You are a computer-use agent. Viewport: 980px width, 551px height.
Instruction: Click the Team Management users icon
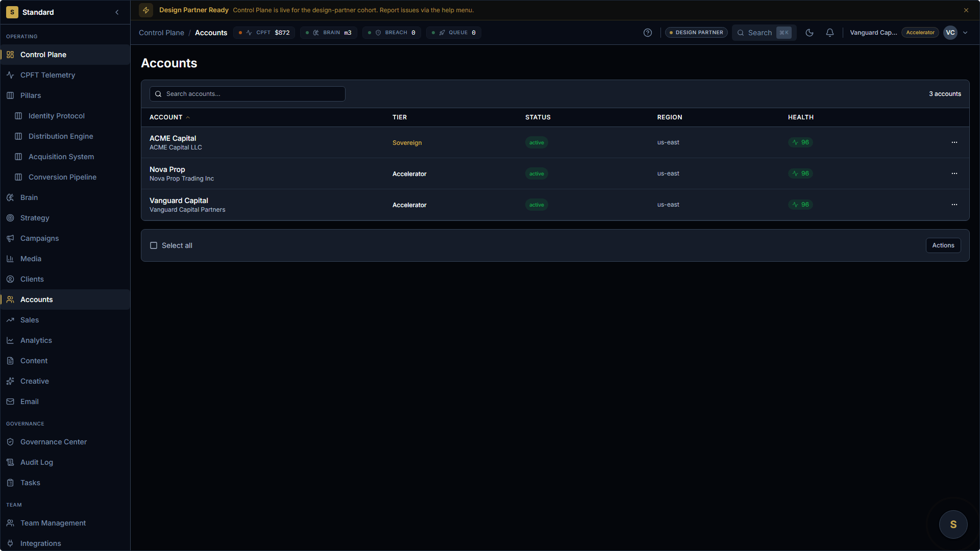10,523
